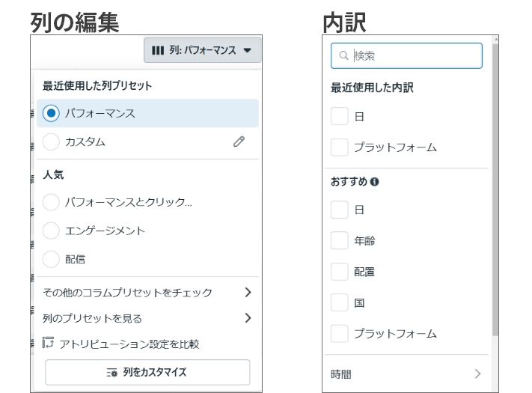Click the attribution compare icon before アトリビューション設定を比較
Screen dimensions: 532x393
48,342
